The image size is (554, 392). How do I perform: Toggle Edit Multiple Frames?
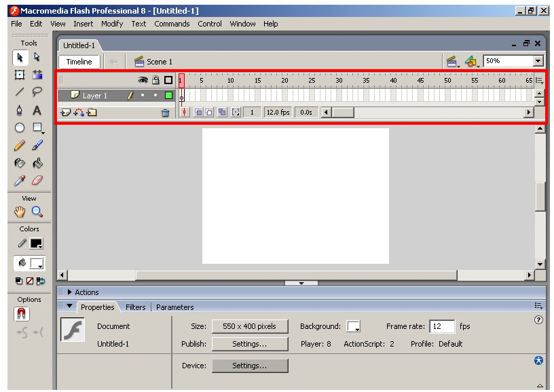(222, 112)
